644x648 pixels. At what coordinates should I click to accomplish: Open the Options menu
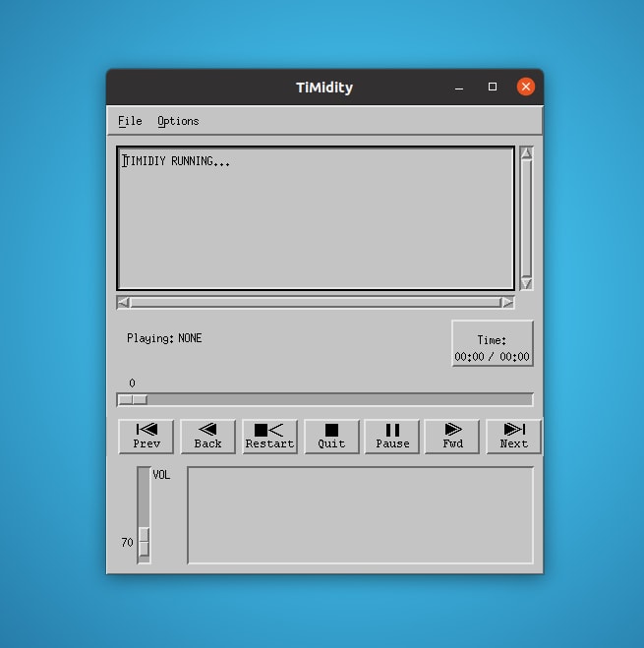178,121
